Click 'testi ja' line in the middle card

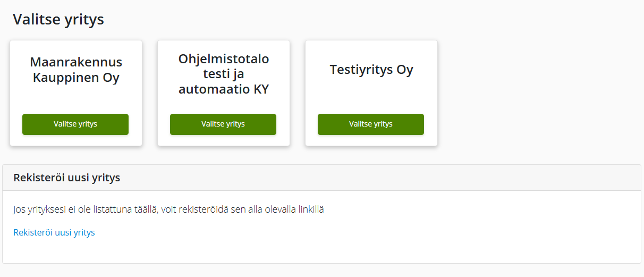(224, 74)
